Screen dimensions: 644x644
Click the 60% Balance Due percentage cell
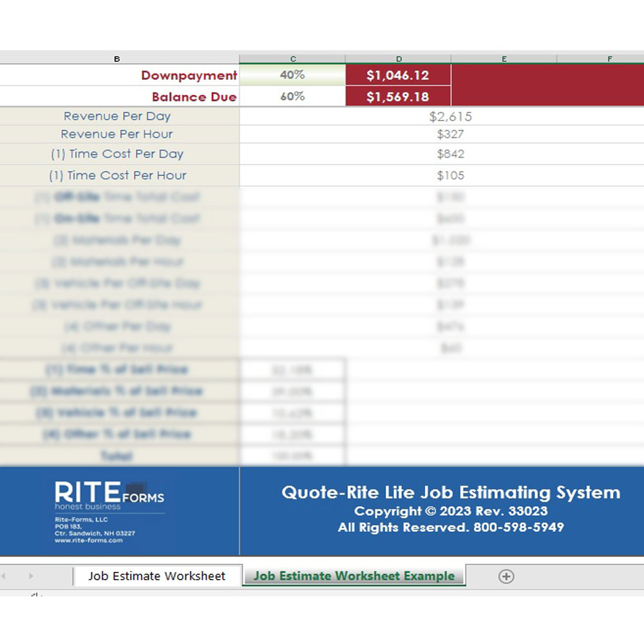click(292, 97)
